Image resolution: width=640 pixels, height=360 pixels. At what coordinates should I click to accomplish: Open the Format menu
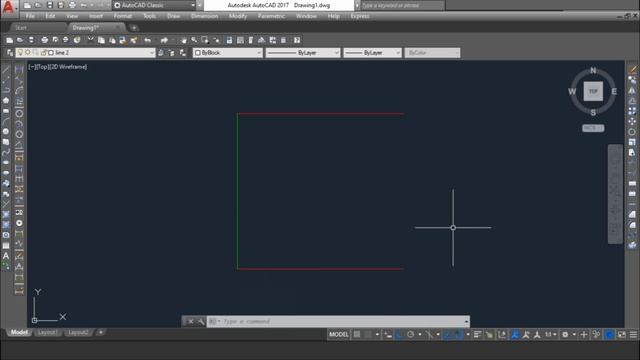[122, 16]
